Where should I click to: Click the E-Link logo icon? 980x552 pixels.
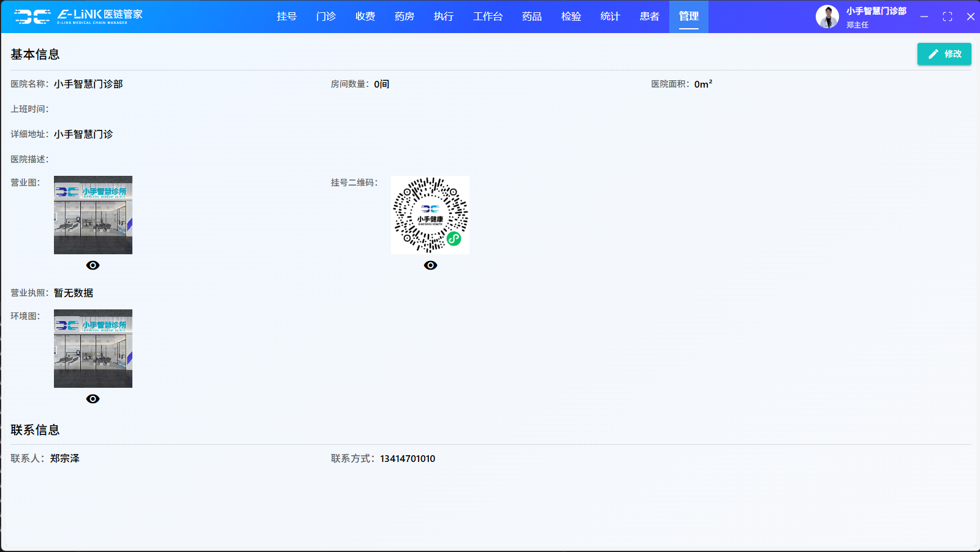pyautogui.click(x=32, y=17)
